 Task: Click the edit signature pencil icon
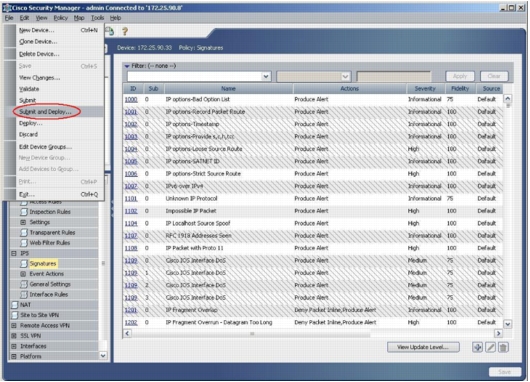click(x=490, y=347)
